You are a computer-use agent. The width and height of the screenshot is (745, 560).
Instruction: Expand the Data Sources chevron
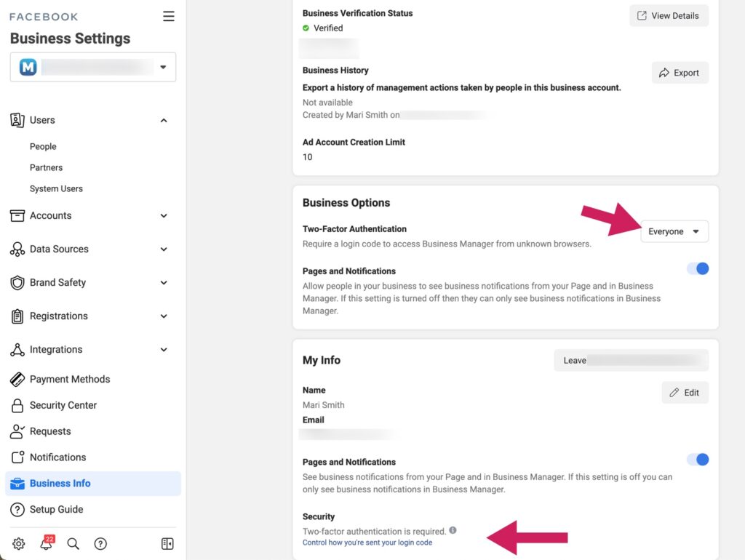[x=164, y=249]
